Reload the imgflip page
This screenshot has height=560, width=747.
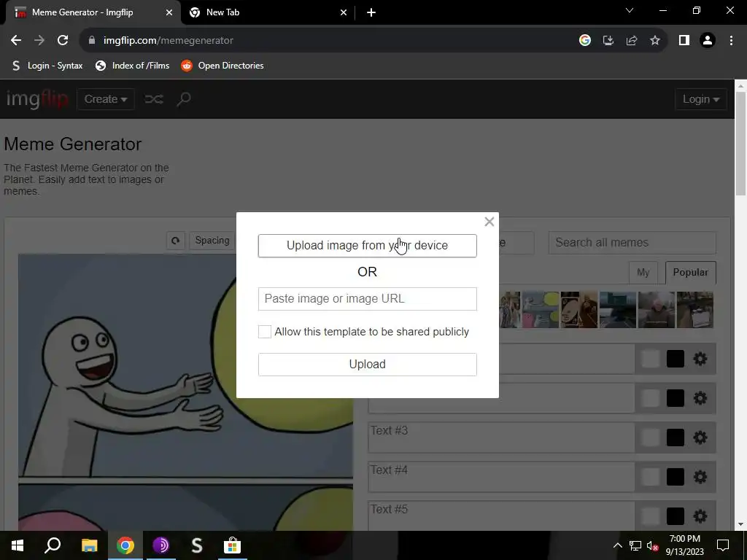(x=63, y=41)
